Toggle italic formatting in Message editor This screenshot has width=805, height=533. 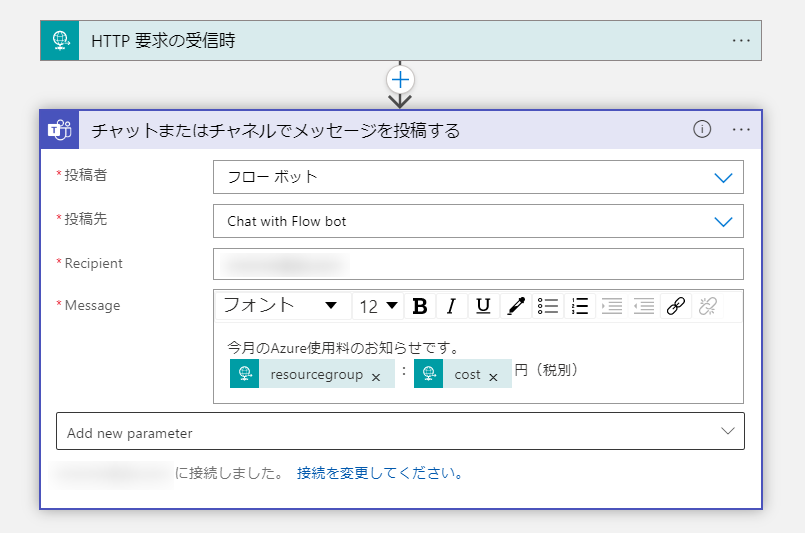click(x=452, y=306)
